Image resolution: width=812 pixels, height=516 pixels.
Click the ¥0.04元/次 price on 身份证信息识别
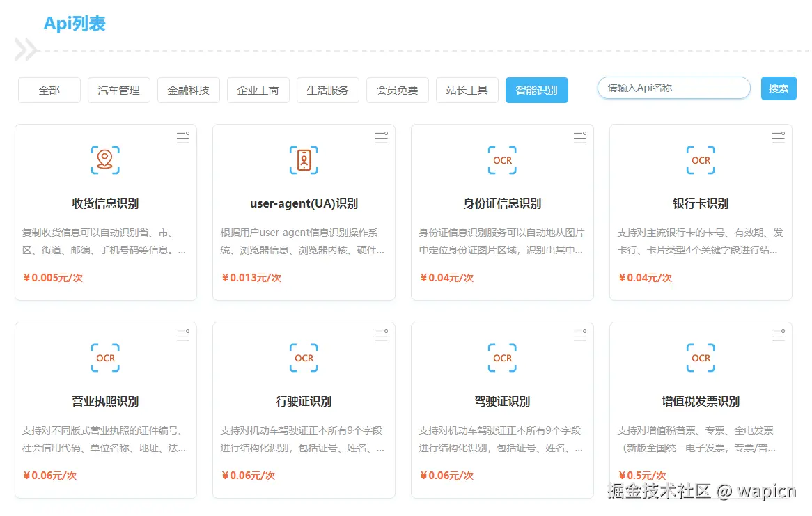click(447, 278)
